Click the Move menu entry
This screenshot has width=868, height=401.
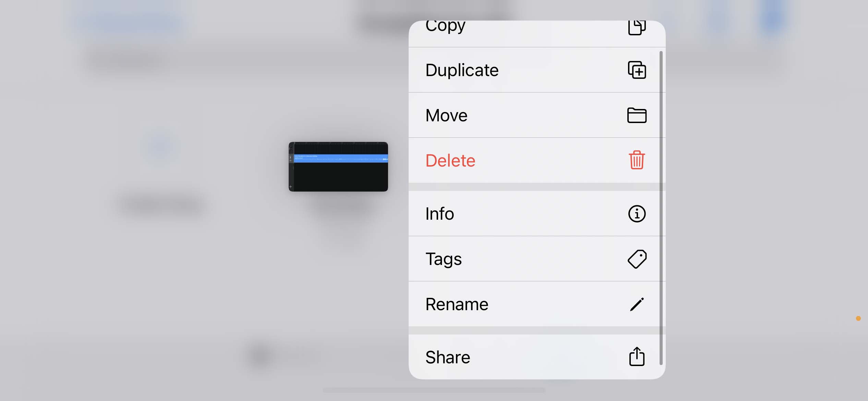tap(535, 115)
